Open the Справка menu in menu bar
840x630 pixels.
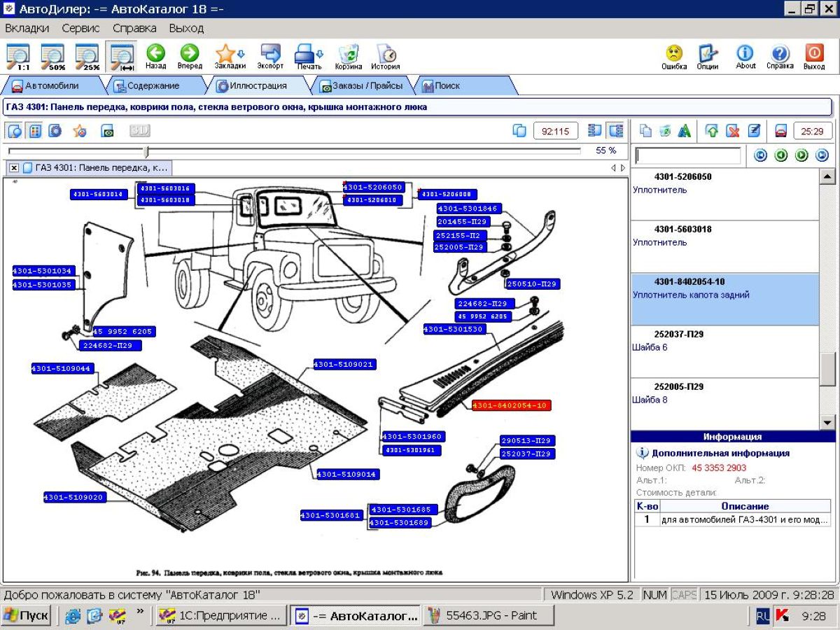pyautogui.click(x=134, y=28)
